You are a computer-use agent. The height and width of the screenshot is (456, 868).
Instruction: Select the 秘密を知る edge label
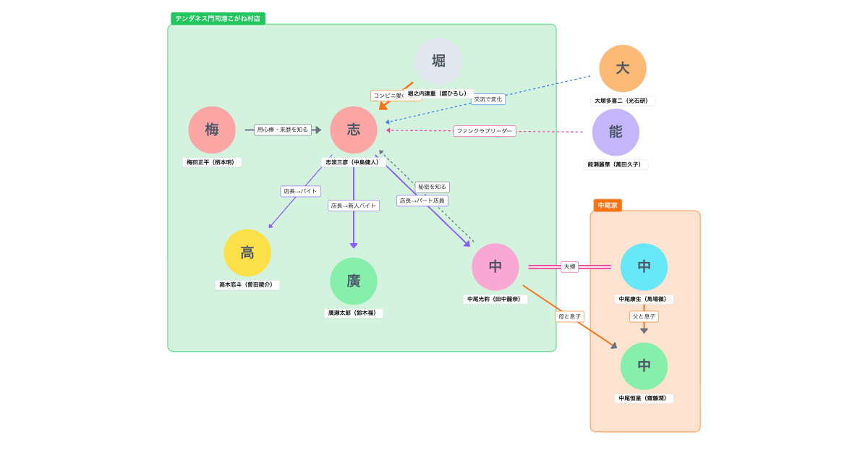(x=432, y=187)
